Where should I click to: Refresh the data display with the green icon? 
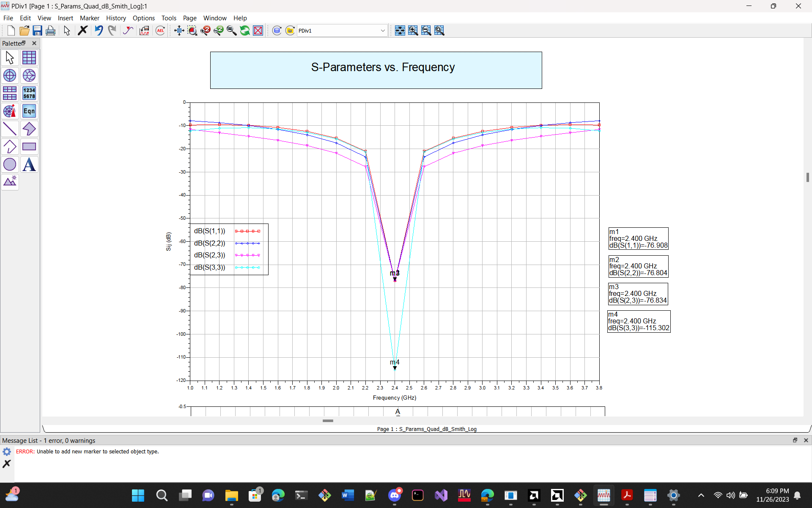pos(245,30)
